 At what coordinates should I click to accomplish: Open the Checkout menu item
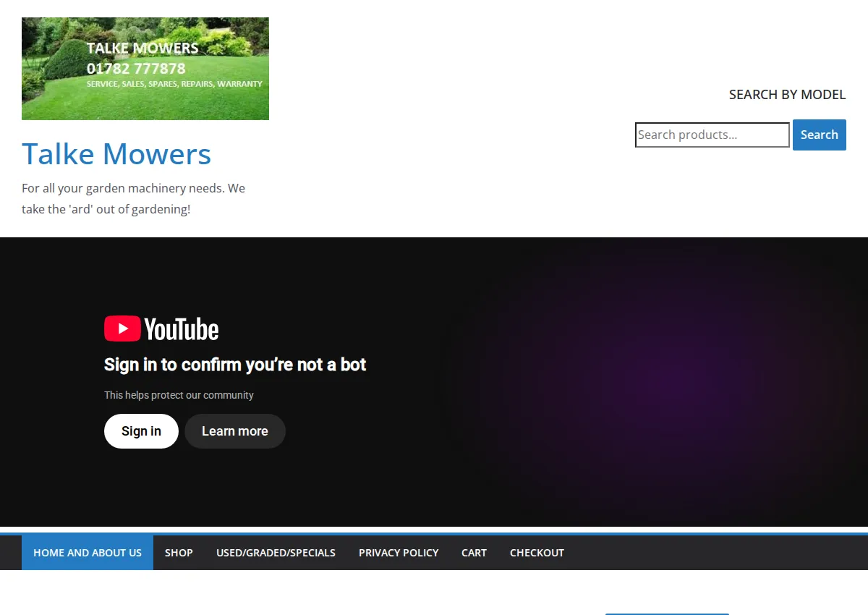[537, 553]
